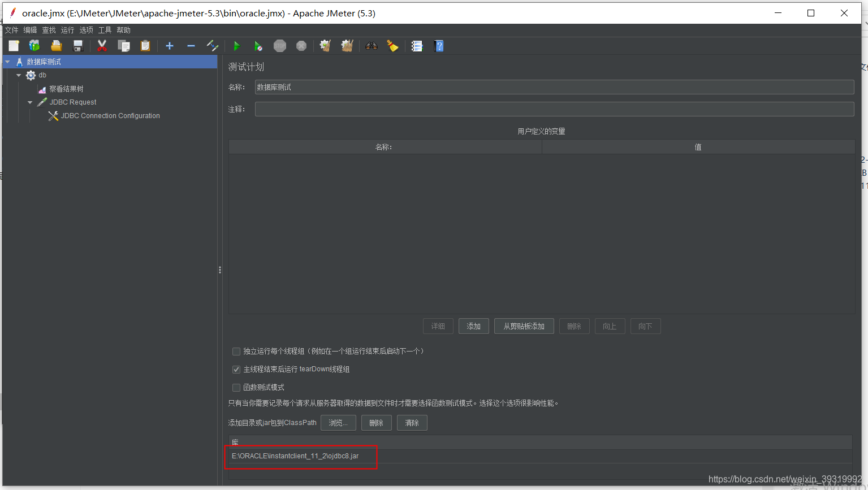Viewport: 868px width, 490px height.
Task: Select JDBC Request label in the tree
Action: point(73,102)
